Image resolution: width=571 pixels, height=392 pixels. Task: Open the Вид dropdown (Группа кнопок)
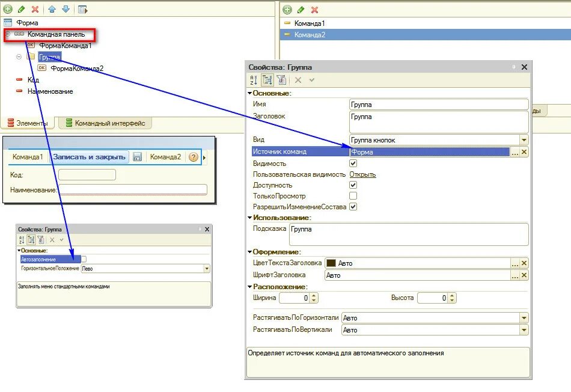pos(524,140)
